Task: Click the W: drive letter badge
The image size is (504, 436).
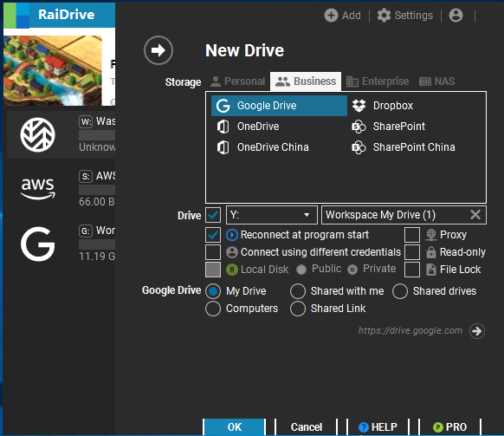Action: click(x=86, y=121)
